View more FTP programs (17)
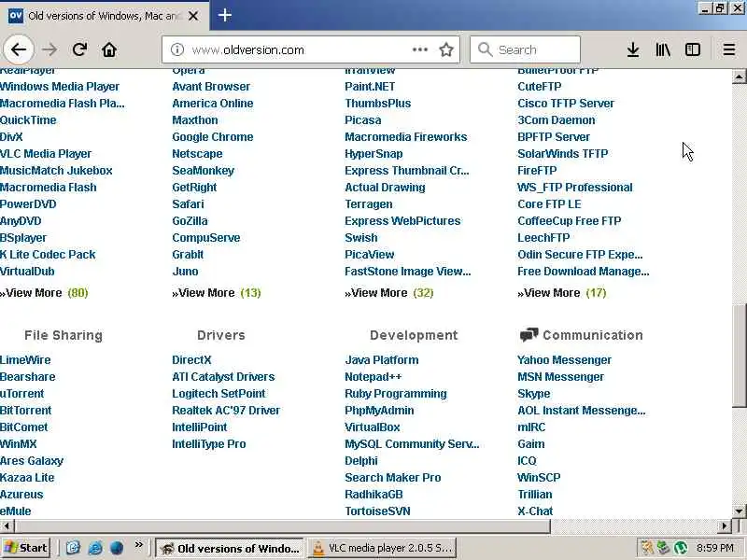Screen dimensions: 747x560 (x=562, y=293)
